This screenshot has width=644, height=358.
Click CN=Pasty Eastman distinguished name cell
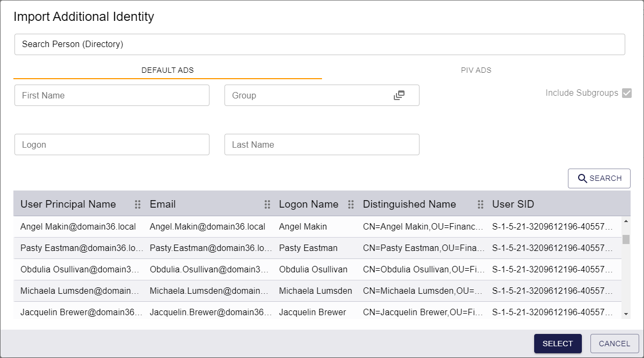[x=424, y=248]
